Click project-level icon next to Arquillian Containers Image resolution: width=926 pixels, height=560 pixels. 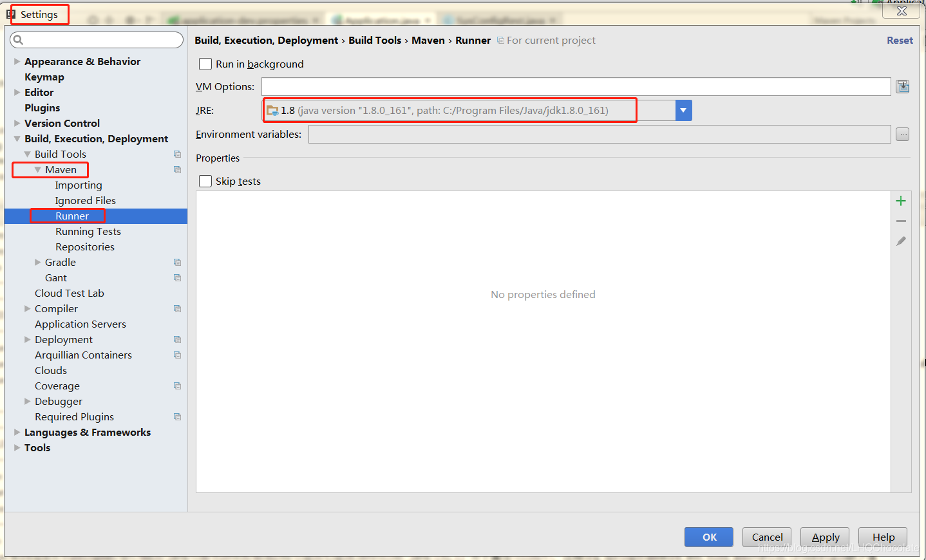tap(177, 355)
